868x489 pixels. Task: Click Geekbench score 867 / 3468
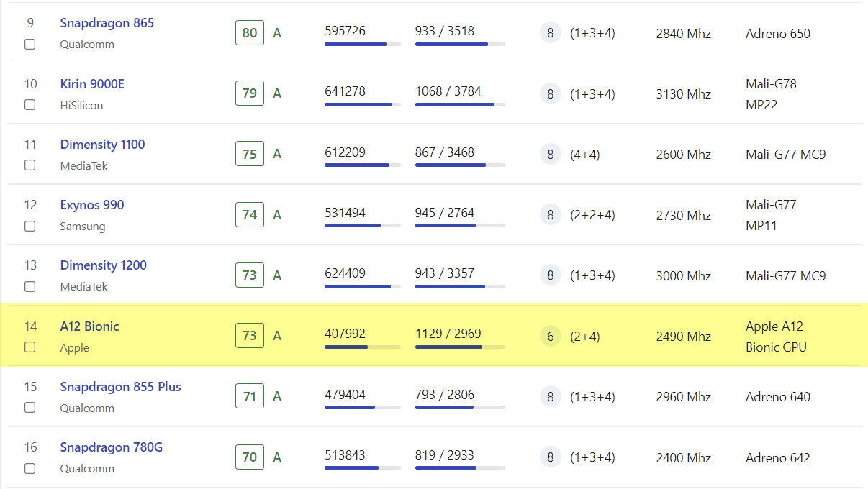(445, 152)
